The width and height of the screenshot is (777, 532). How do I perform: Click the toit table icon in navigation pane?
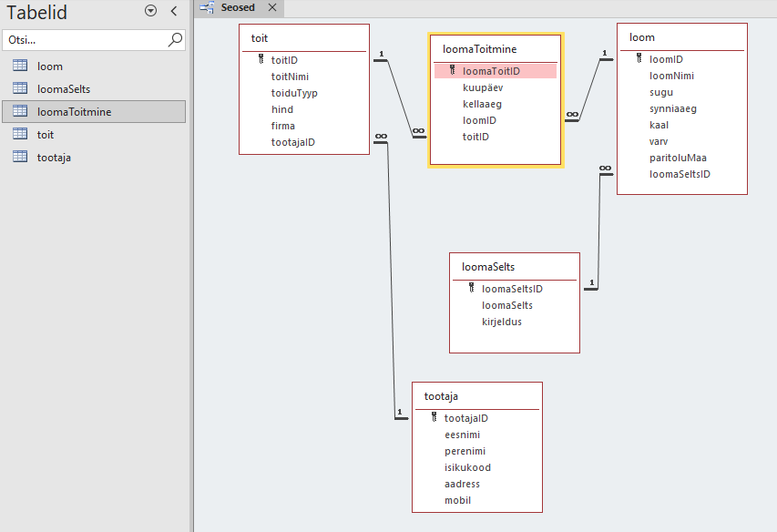coord(20,134)
